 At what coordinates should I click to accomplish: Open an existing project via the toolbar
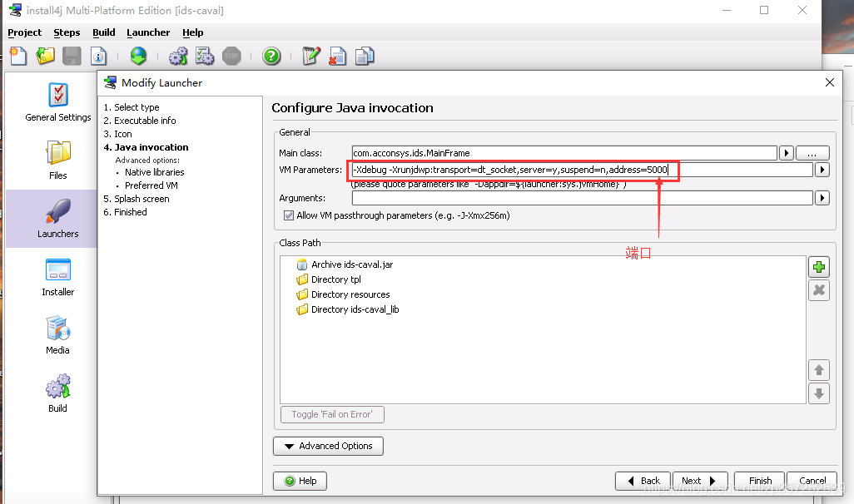pos(45,55)
